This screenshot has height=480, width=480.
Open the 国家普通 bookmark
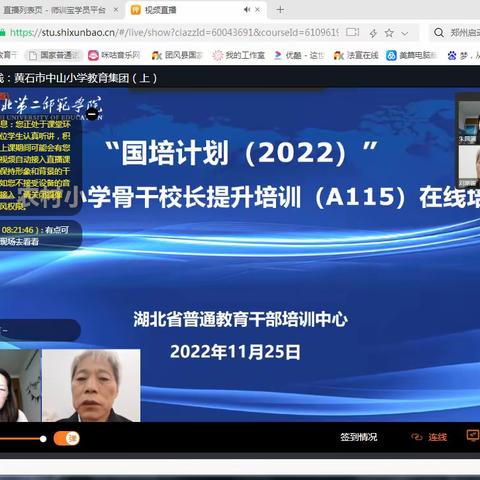click(x=53, y=55)
